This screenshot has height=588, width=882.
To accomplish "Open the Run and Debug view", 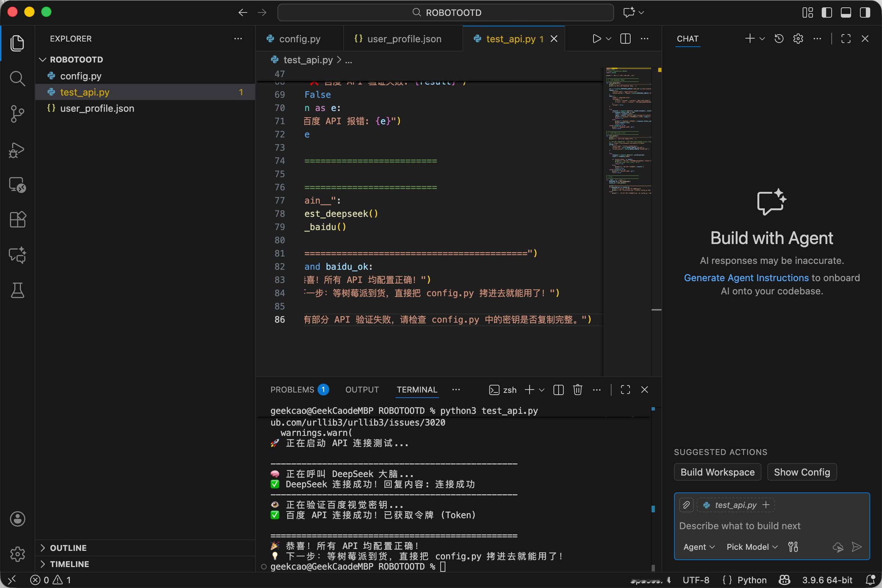I will [17, 150].
